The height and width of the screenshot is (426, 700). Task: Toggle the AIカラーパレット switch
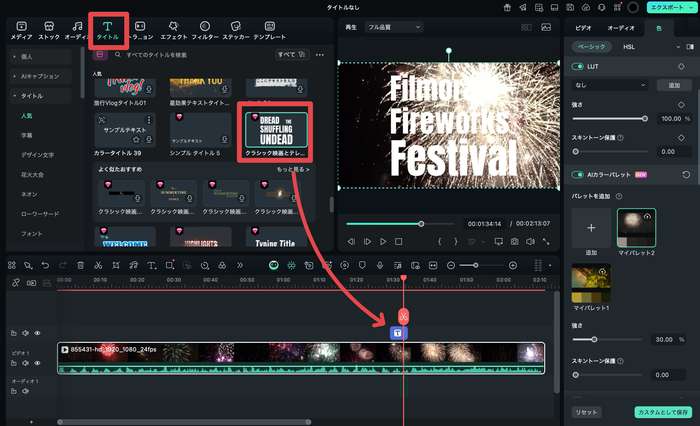[x=578, y=175]
